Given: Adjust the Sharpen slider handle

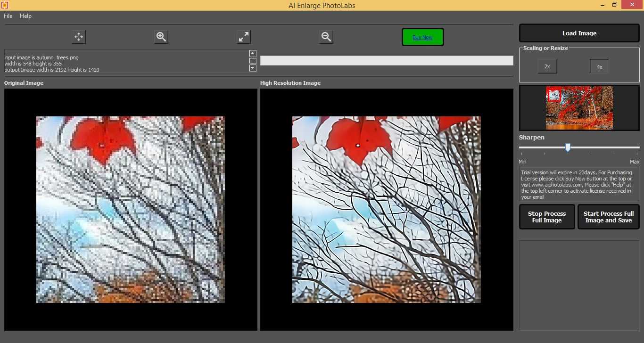Looking at the screenshot, I should 567,147.
